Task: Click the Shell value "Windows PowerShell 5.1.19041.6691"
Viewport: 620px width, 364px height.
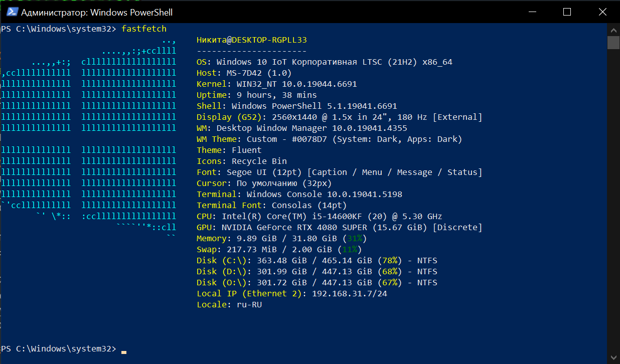Action: [x=315, y=106]
